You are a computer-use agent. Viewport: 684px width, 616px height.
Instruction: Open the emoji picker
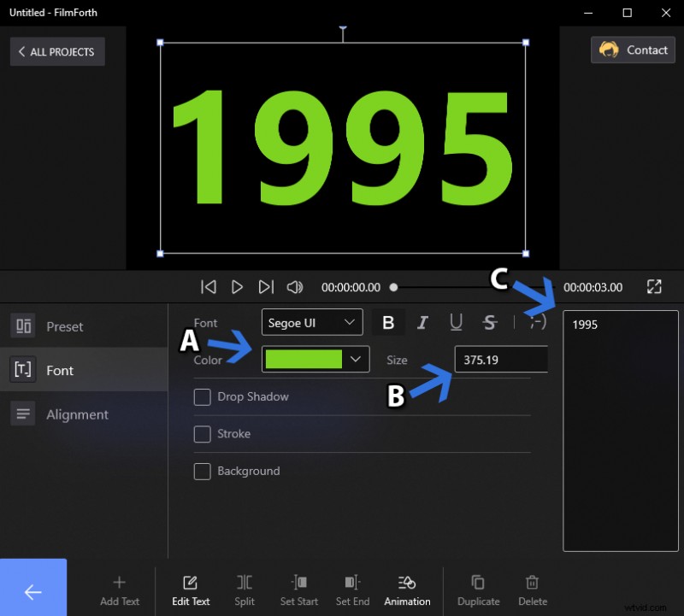(x=539, y=322)
